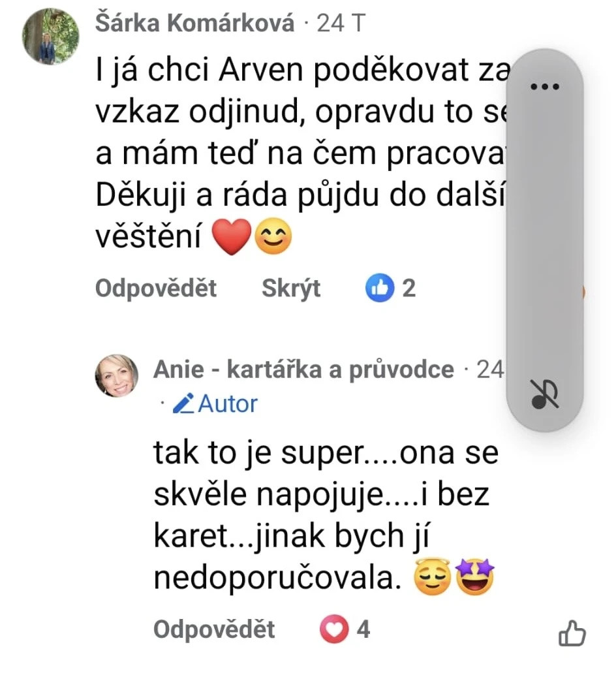616x681 pixels.
Task: Reply to Anie's comment with Odpovědět
Action: coord(215,629)
